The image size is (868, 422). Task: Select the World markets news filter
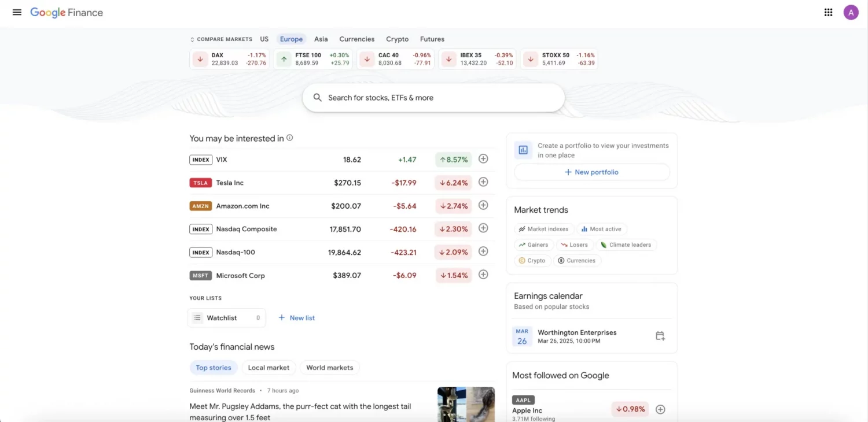(x=330, y=368)
